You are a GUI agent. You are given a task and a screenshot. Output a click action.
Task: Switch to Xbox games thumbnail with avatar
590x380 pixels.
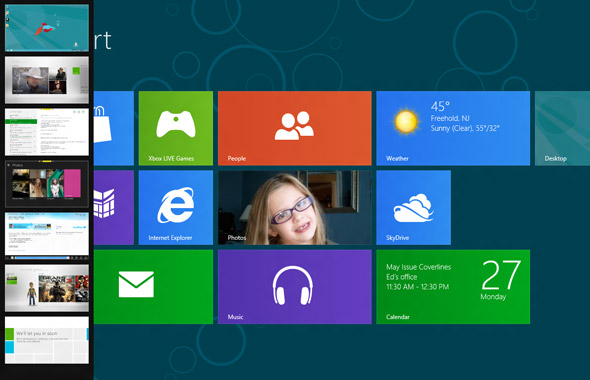[47, 288]
